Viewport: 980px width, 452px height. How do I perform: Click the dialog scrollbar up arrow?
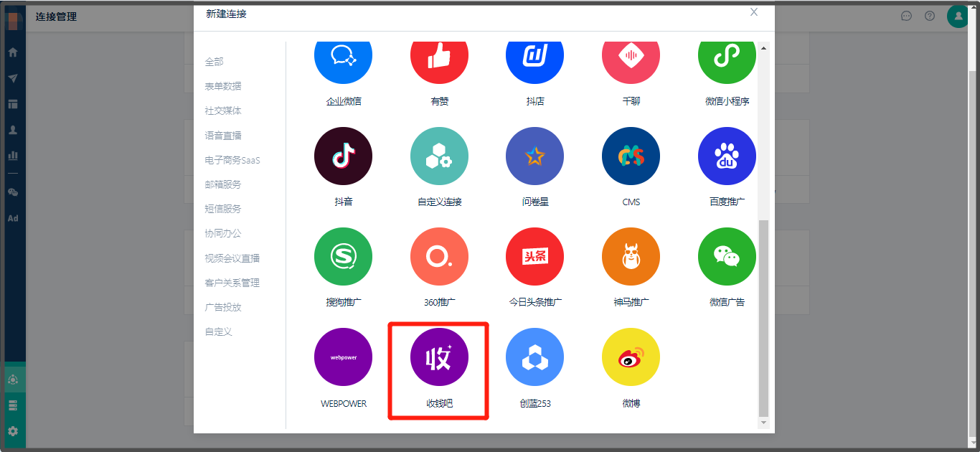[763, 48]
